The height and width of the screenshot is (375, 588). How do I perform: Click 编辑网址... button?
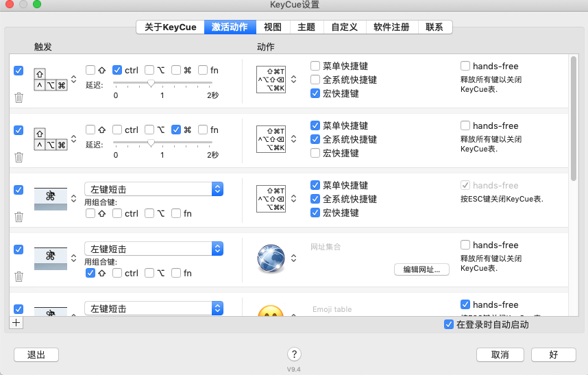point(421,269)
